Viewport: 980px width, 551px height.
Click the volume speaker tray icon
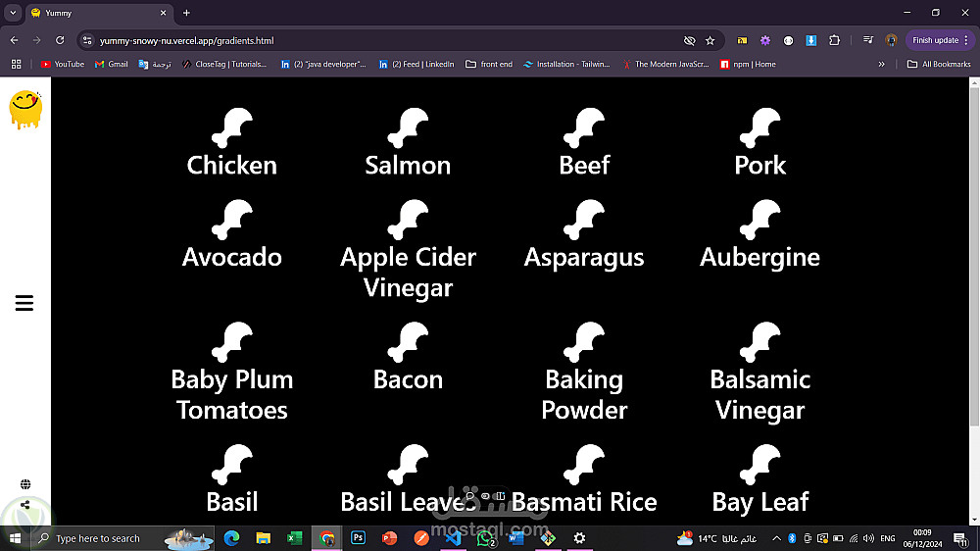[x=868, y=538]
